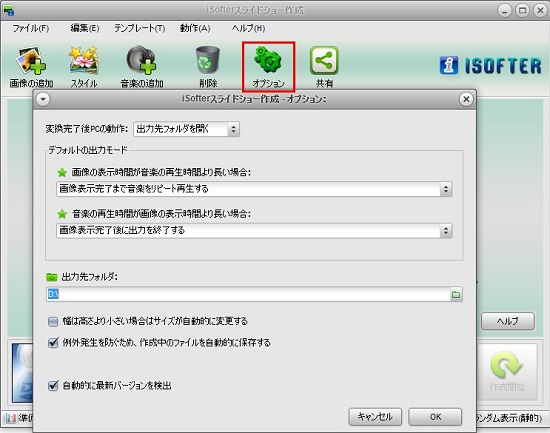
Task: Minimize the main iSofter window
Action: tap(504, 11)
